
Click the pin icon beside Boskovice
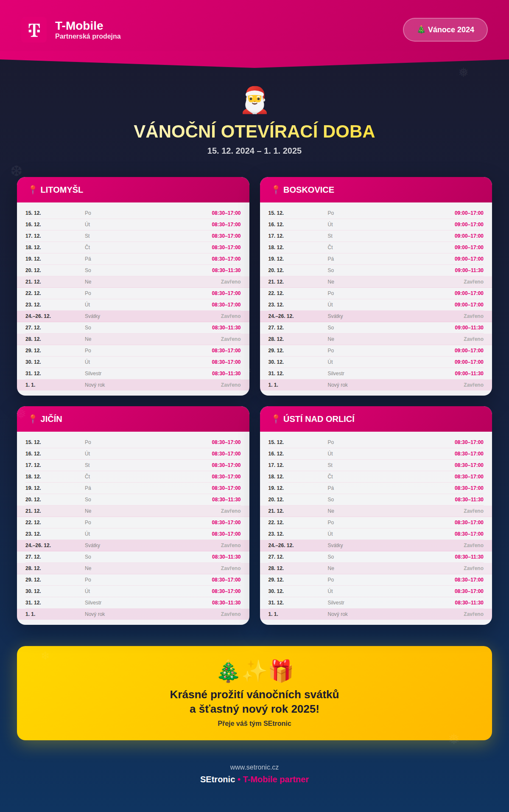(276, 190)
